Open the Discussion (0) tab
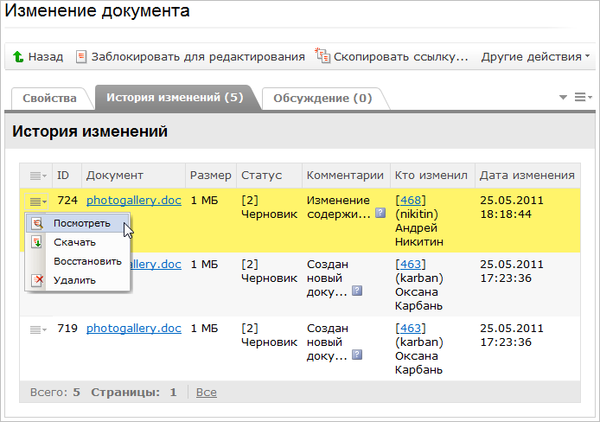This screenshot has height=422, width=600. (x=323, y=98)
